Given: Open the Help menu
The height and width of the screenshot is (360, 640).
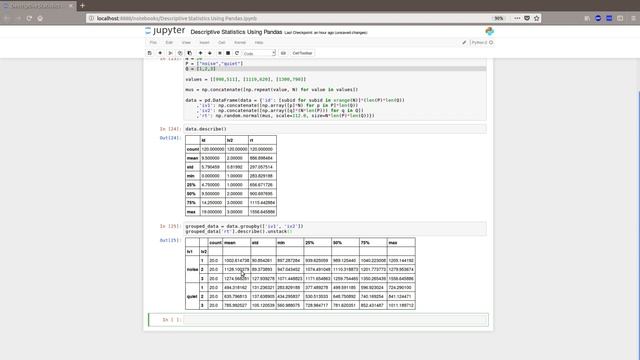Looking at the screenshot, I should point(259,42).
